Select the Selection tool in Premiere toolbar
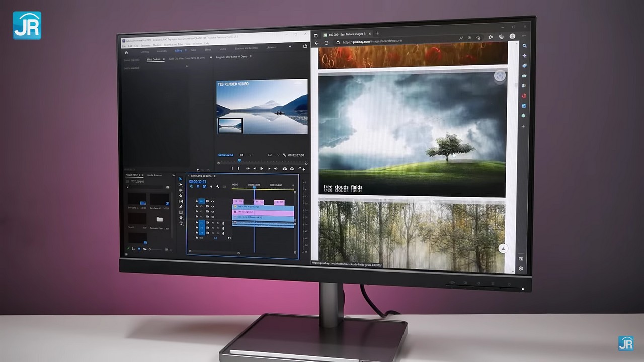This screenshot has width=644, height=362. point(181,179)
